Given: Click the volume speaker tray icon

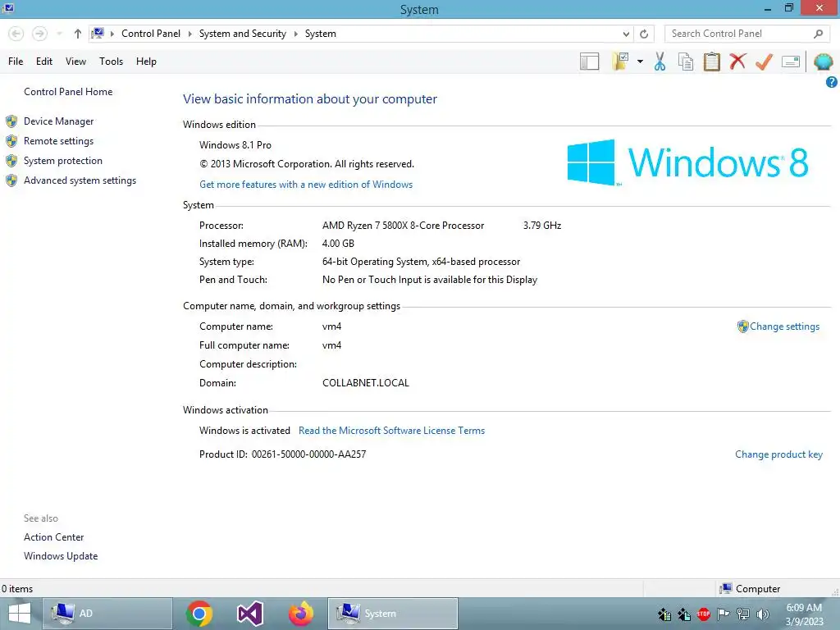Looking at the screenshot, I should pyautogui.click(x=762, y=614).
